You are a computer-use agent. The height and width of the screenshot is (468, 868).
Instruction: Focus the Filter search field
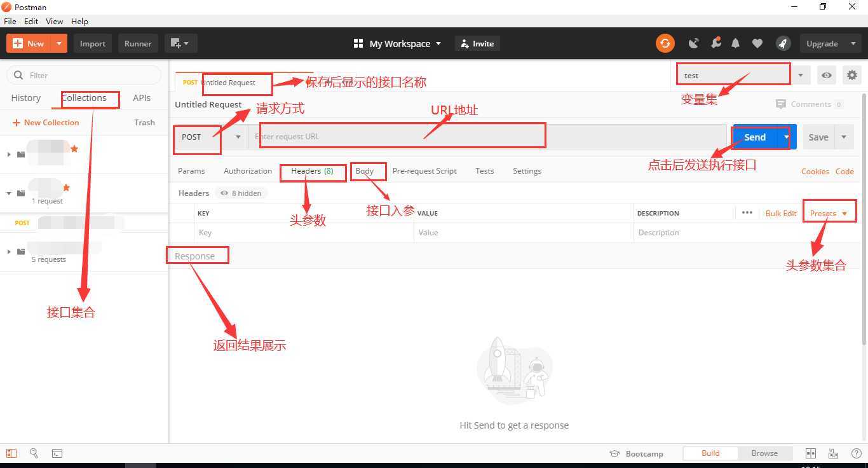click(84, 75)
